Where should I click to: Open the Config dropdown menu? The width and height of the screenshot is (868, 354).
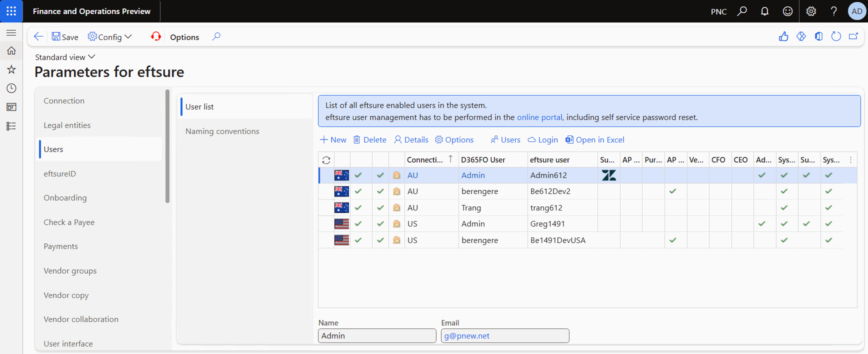[109, 36]
